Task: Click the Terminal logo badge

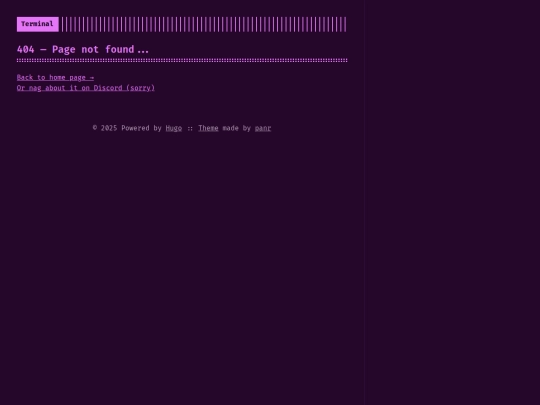Action: coord(38,24)
